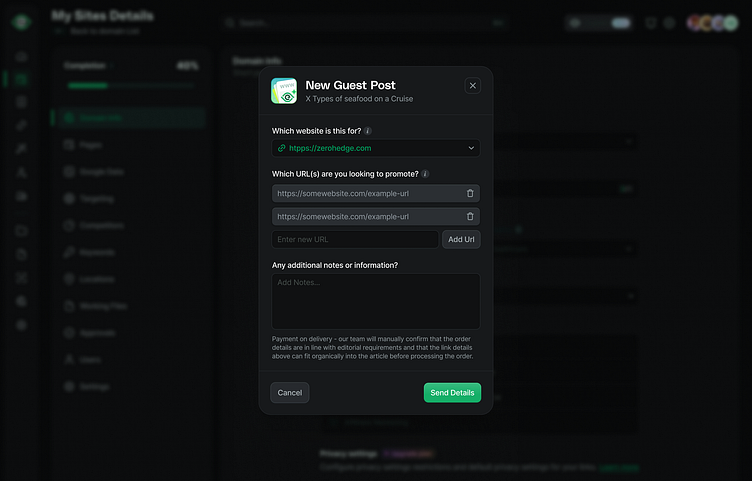Select the first somewebsite.com URL field
The width and height of the screenshot is (752, 481).
pyautogui.click(x=365, y=193)
